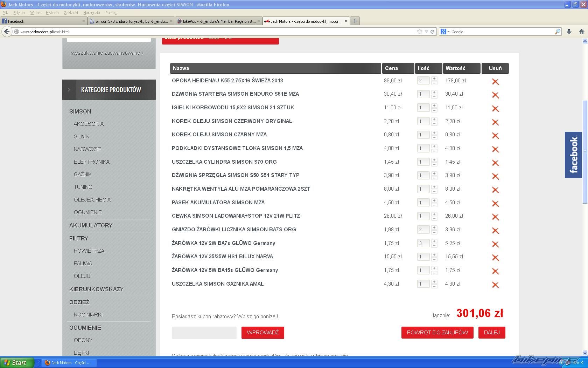Click the POWRÓT DO ZAKUPÓW button

tap(437, 333)
